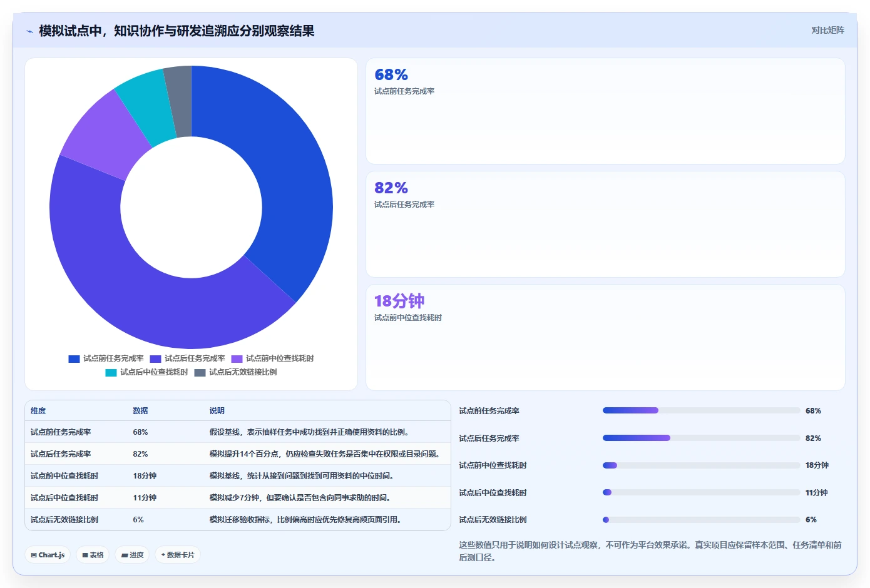Click the Chart.js tag button

(48, 555)
